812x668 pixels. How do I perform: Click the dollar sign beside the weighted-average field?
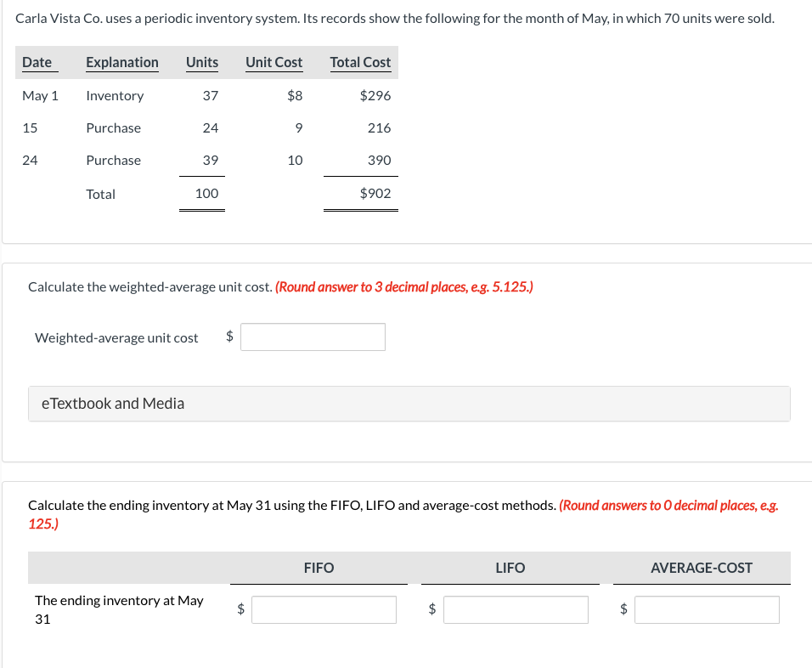(x=228, y=336)
